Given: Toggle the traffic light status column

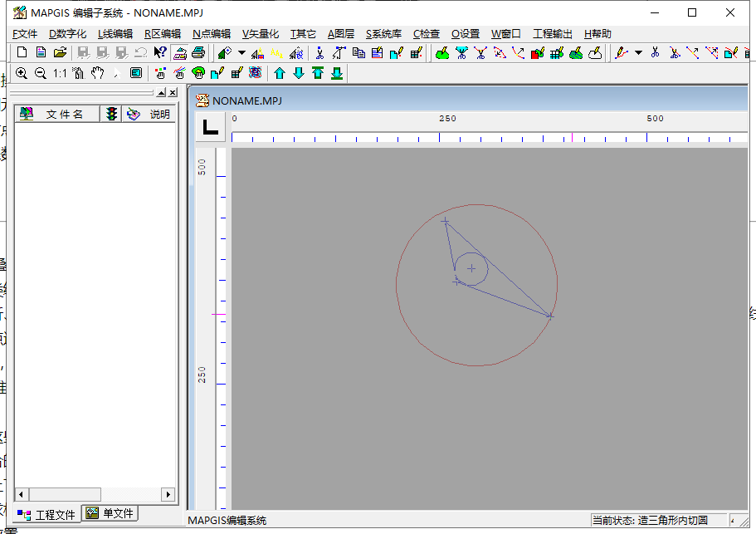Looking at the screenshot, I should pos(110,115).
